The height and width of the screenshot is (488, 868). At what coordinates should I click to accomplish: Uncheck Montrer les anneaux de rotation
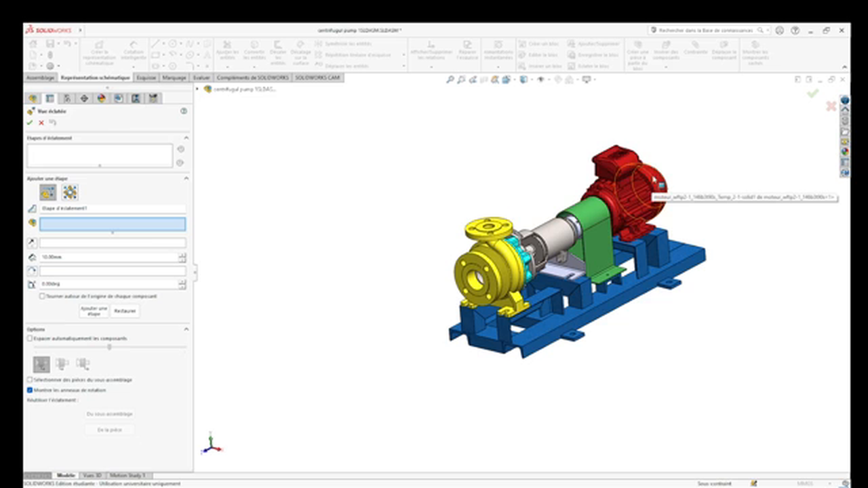point(30,390)
